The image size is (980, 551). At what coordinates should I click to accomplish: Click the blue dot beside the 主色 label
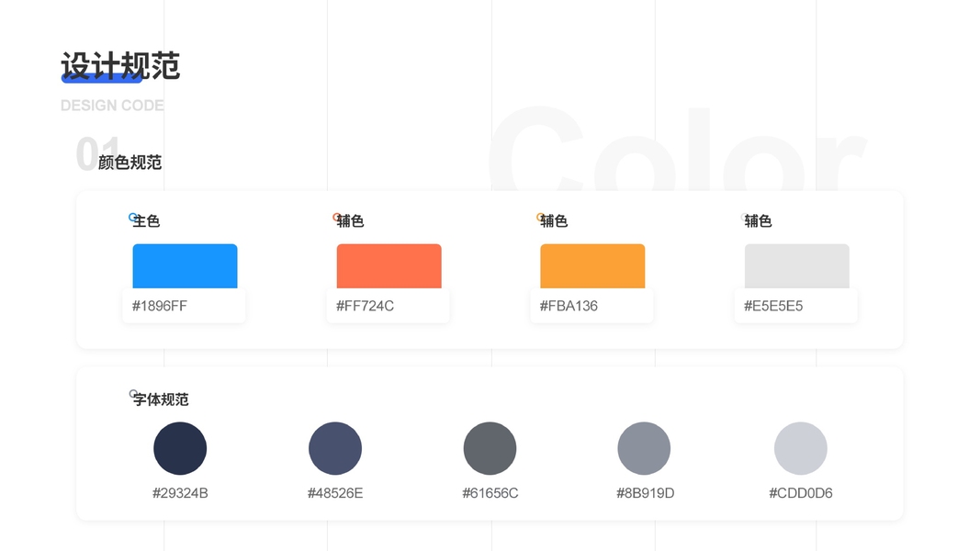(132, 218)
